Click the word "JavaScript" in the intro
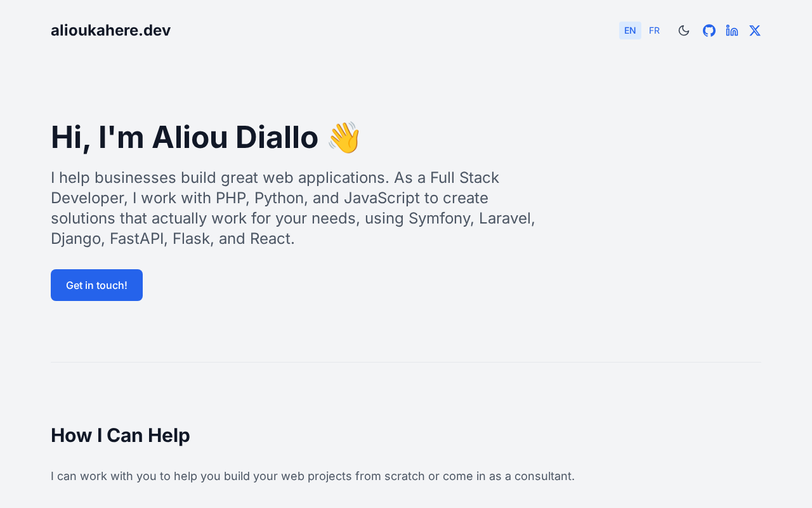The image size is (812, 508). click(x=382, y=198)
